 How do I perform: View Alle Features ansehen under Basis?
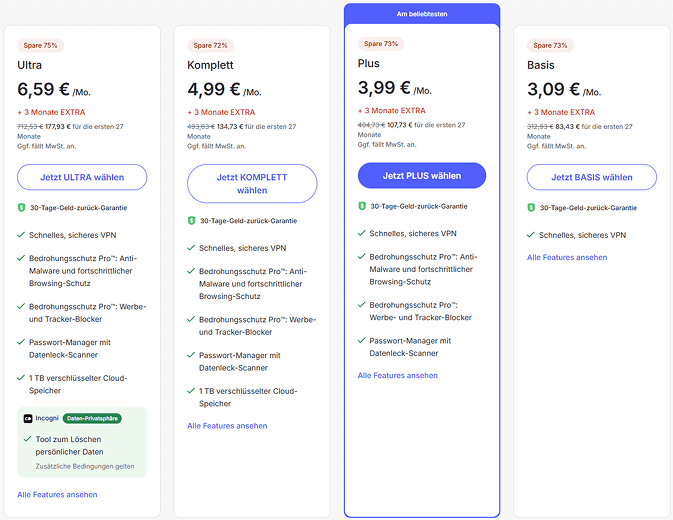pyautogui.click(x=567, y=257)
